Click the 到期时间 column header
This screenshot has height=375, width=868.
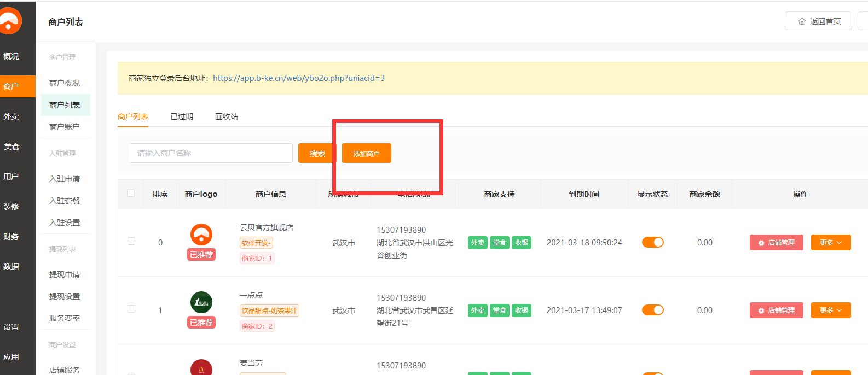(x=584, y=194)
